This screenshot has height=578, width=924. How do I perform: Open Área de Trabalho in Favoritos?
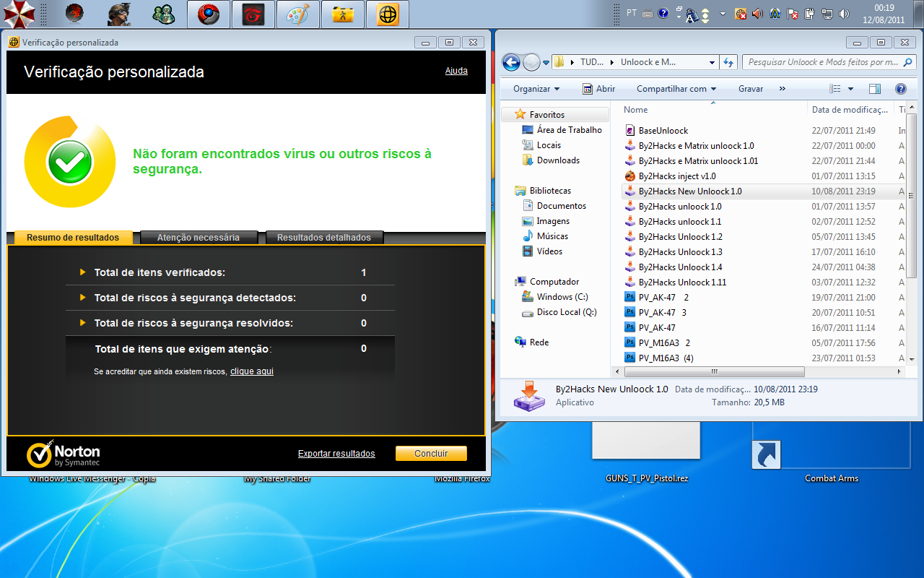click(x=562, y=130)
